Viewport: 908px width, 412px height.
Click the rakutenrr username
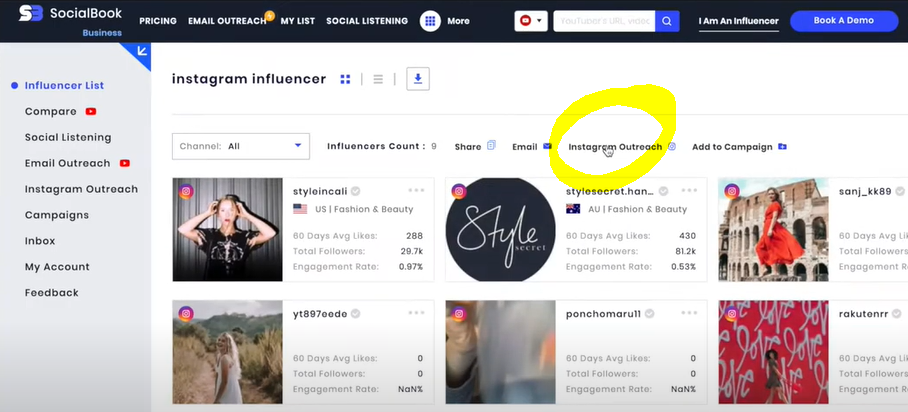pyautogui.click(x=863, y=314)
